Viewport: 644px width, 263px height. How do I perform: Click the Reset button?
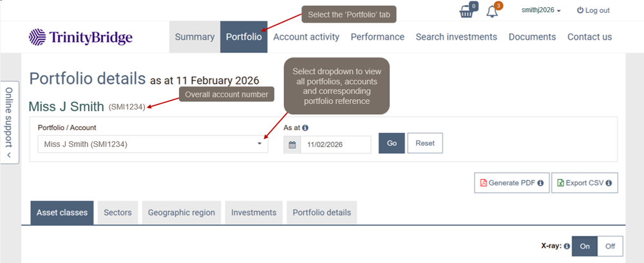click(425, 144)
